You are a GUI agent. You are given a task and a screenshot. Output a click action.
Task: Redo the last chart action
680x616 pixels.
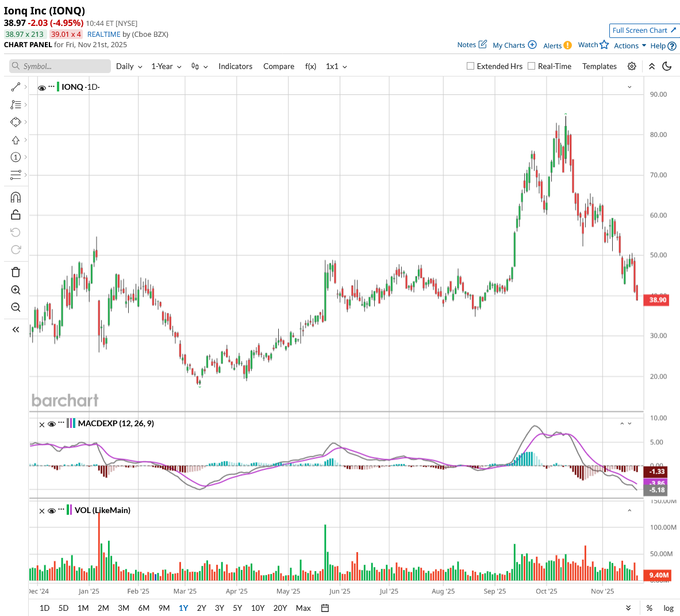pyautogui.click(x=16, y=250)
